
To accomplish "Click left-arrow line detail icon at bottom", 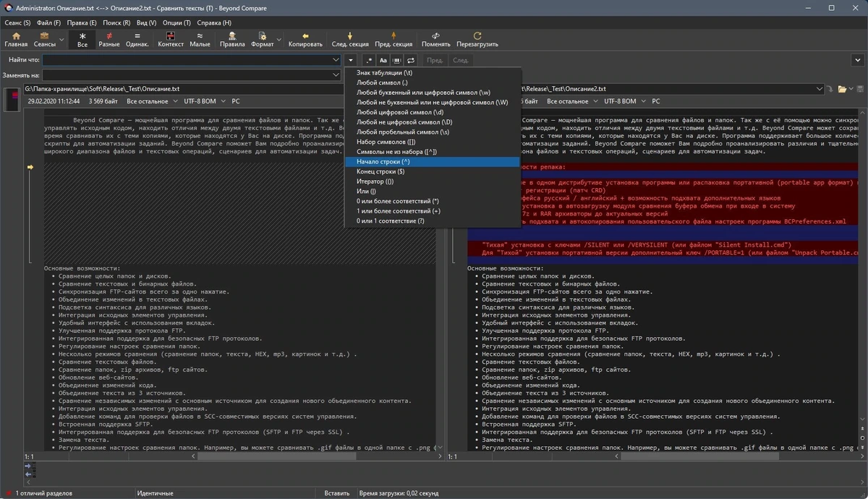I will click(x=27, y=475).
